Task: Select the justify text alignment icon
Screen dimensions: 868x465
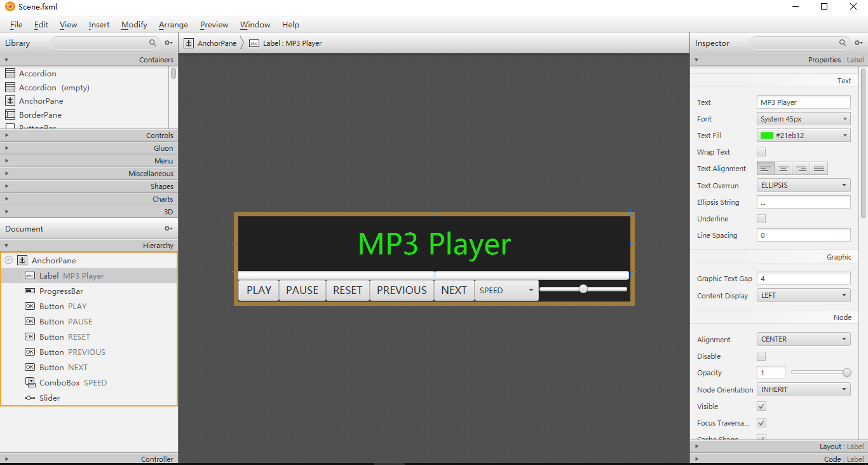Action: click(819, 169)
